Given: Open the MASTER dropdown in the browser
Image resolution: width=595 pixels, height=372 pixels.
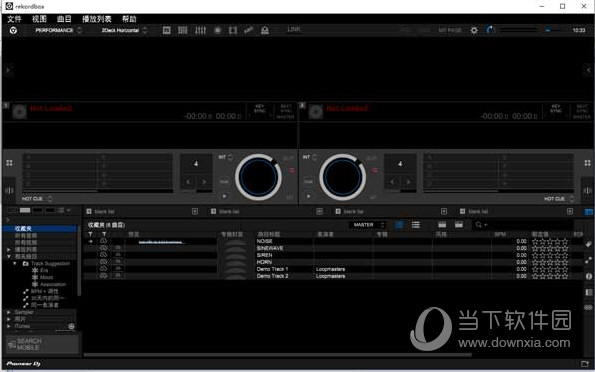Looking at the screenshot, I should 367,225.
